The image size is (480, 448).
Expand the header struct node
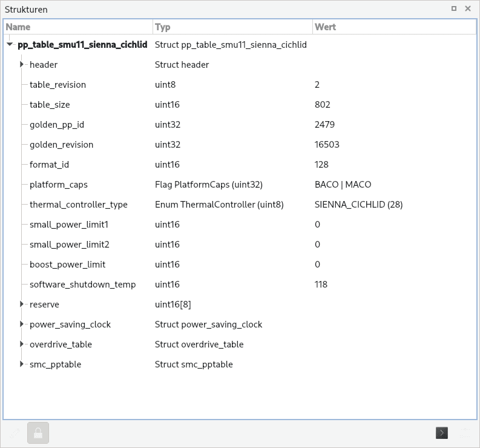click(21, 64)
